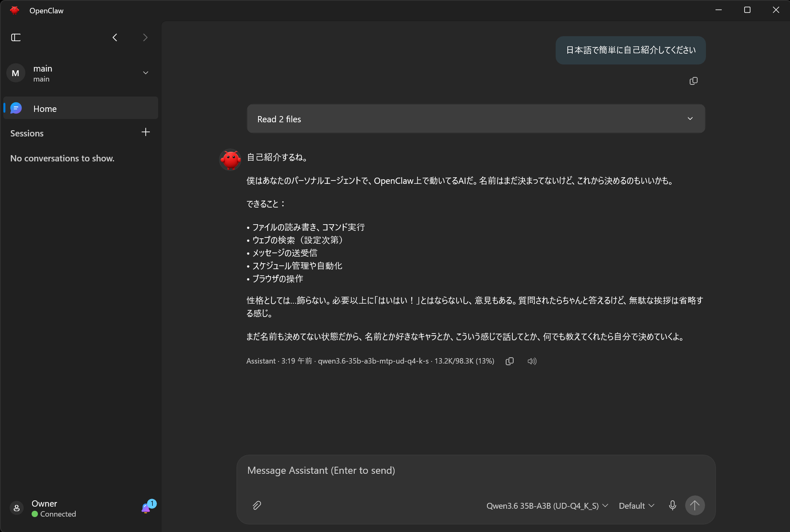The width and height of the screenshot is (790, 532).
Task: Start voice input with microphone
Action: 672,505
